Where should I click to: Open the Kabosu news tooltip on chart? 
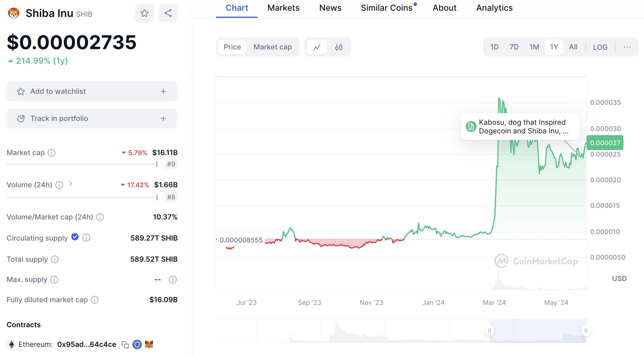[520, 127]
